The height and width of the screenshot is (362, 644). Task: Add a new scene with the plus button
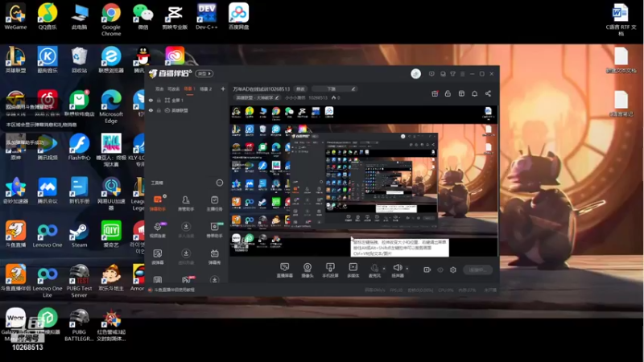pyautogui.click(x=223, y=88)
